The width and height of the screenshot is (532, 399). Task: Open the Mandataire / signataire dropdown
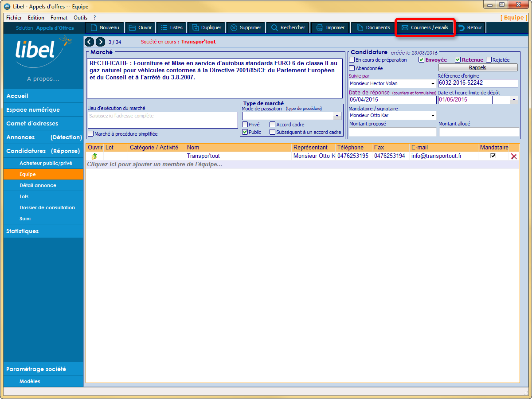(433, 116)
